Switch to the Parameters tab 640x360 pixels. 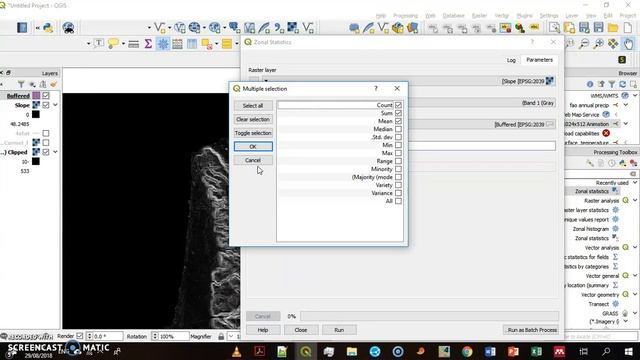539,60
